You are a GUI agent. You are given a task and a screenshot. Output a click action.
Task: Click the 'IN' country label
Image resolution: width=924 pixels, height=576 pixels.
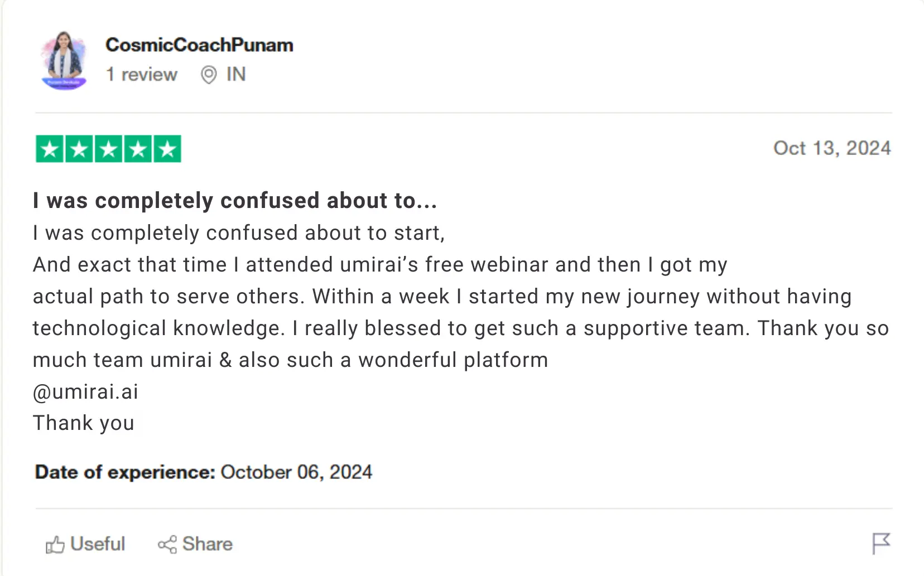coord(236,74)
